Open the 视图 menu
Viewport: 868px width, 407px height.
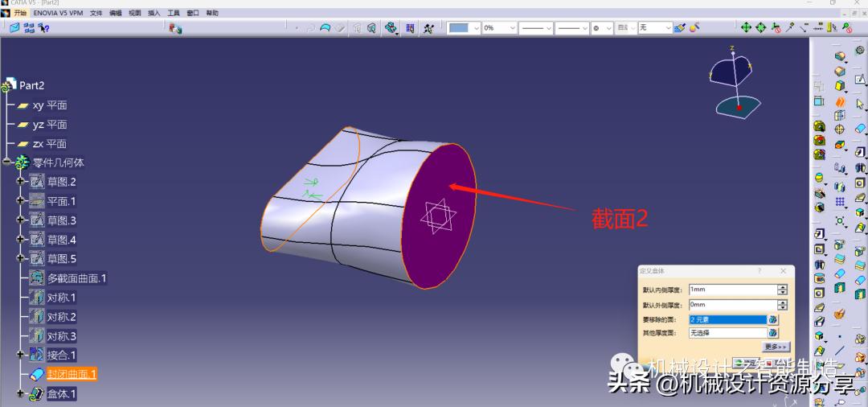135,13
